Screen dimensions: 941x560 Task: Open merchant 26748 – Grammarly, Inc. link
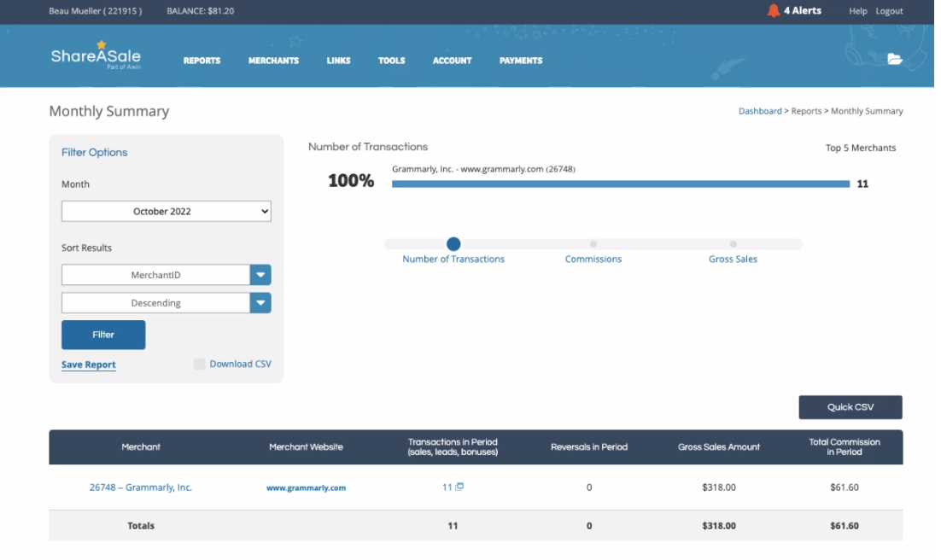coord(140,487)
